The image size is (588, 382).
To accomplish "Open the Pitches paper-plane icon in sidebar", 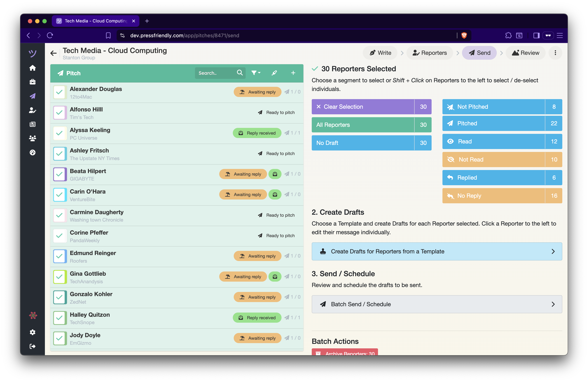I will pos(32,96).
